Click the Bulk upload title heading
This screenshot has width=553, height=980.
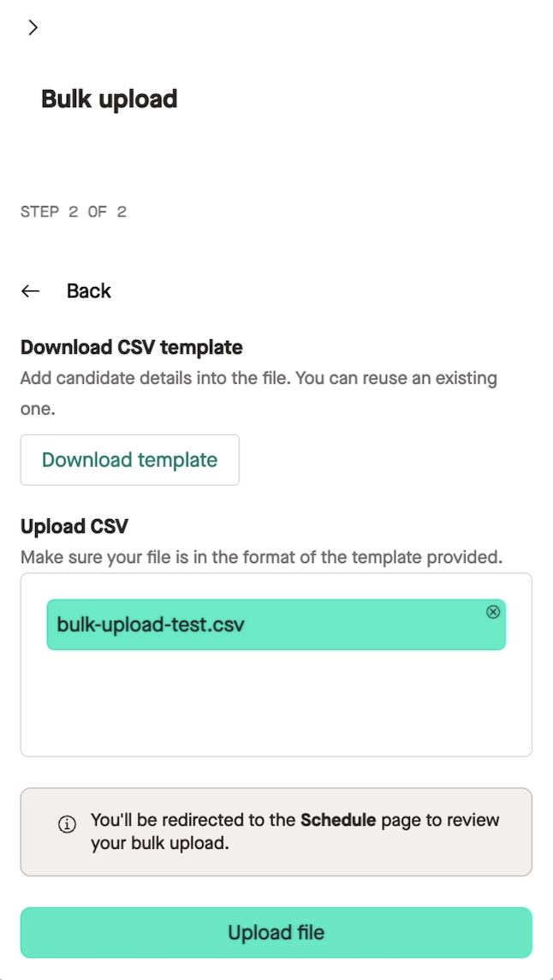[110, 99]
